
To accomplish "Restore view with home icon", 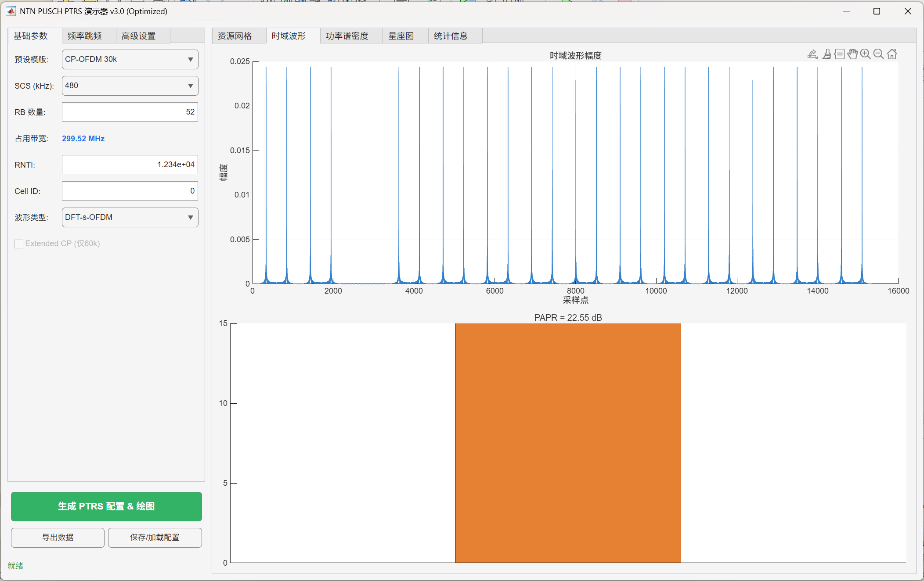I will (x=892, y=54).
